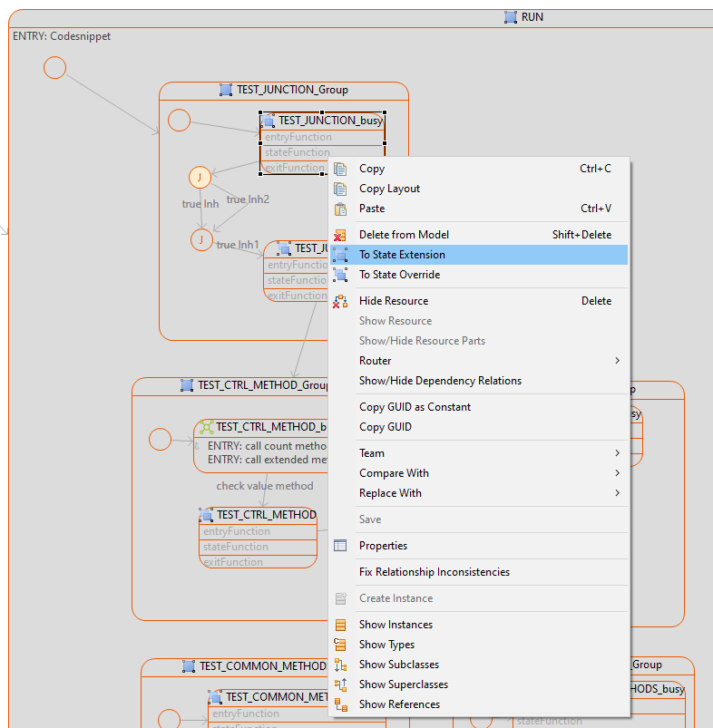Expand the Compare With submenu
The height and width of the screenshot is (728, 713).
394,473
